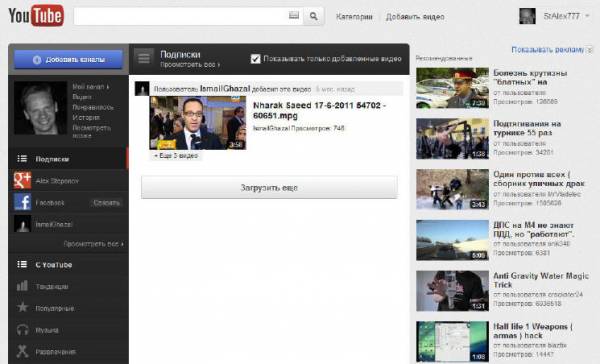Image resolution: width=600 pixels, height=364 pixels.
Task: Open the Популярные star icon
Action: pos(23,307)
